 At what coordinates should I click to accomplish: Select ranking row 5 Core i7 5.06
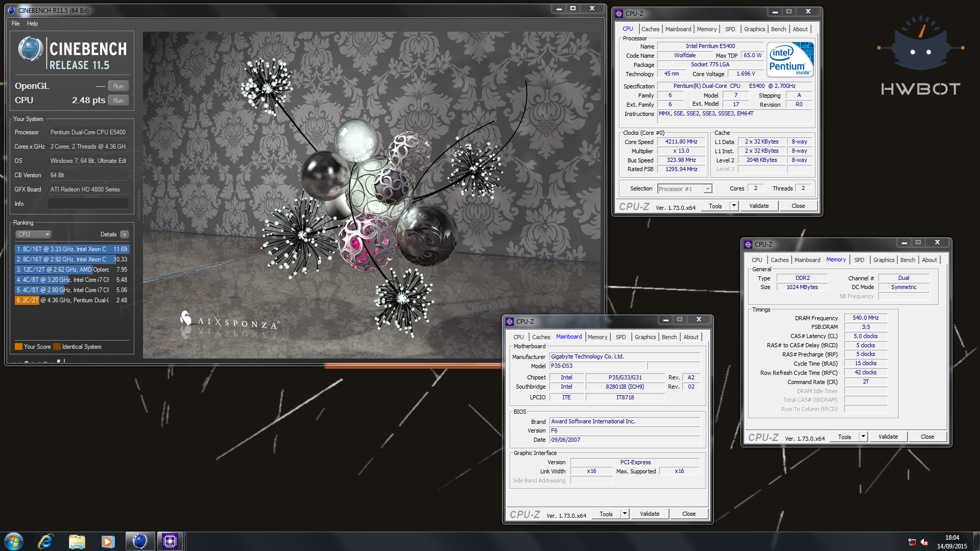72,290
